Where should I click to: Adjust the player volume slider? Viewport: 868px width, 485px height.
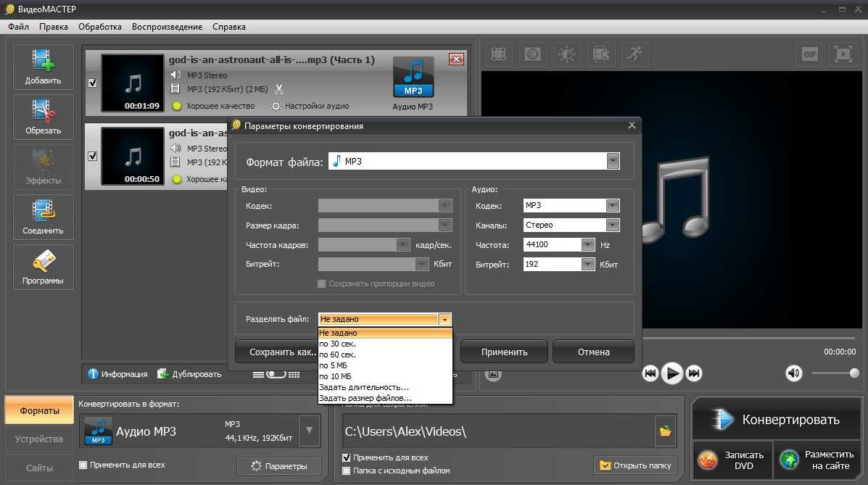[835, 373]
